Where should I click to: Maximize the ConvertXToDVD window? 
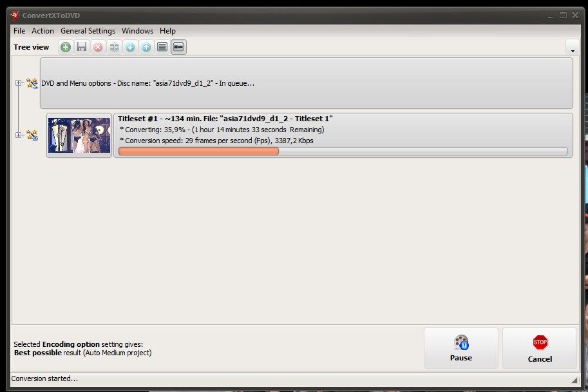point(563,15)
